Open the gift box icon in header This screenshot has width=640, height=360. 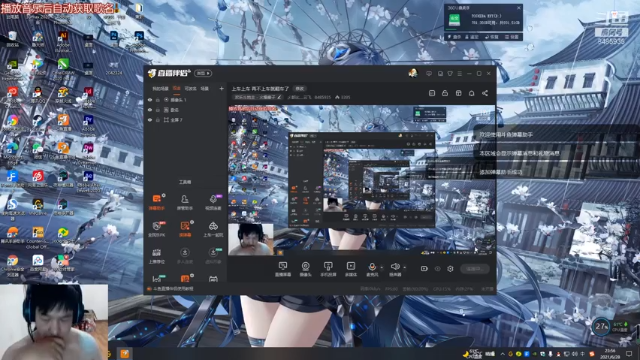pyautogui.click(x=458, y=93)
